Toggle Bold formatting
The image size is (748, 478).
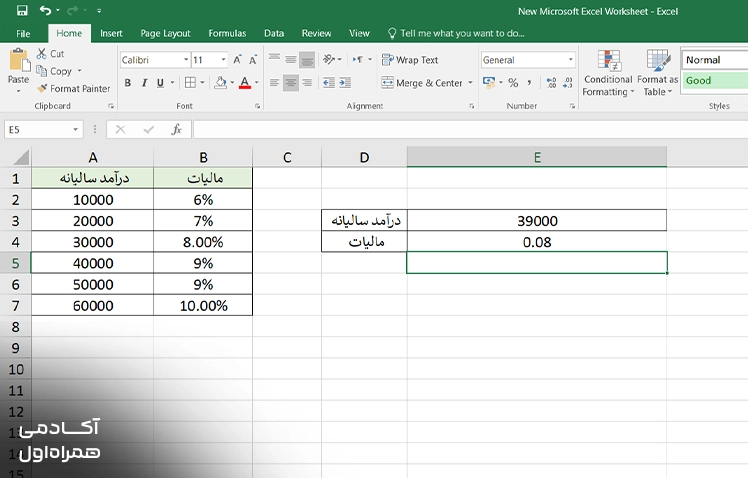(x=128, y=83)
